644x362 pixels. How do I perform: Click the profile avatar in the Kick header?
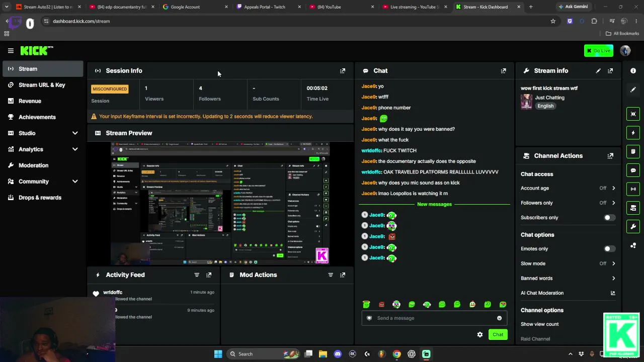click(625, 51)
